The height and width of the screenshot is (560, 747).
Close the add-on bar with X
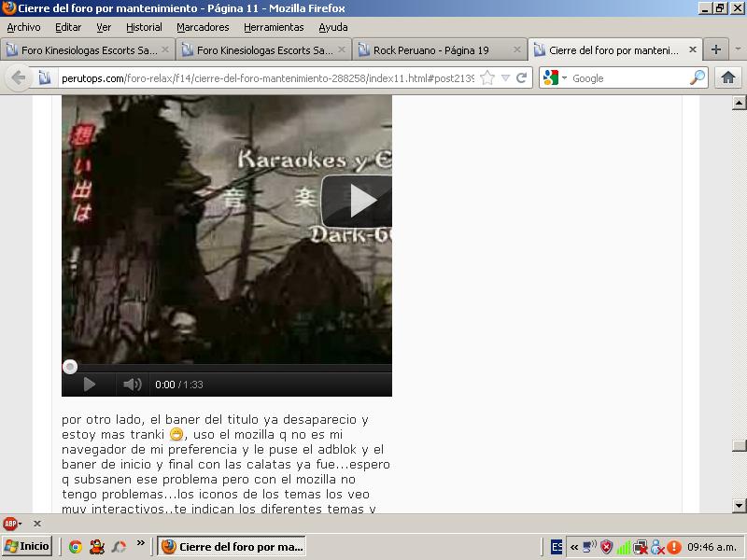[x=37, y=524]
